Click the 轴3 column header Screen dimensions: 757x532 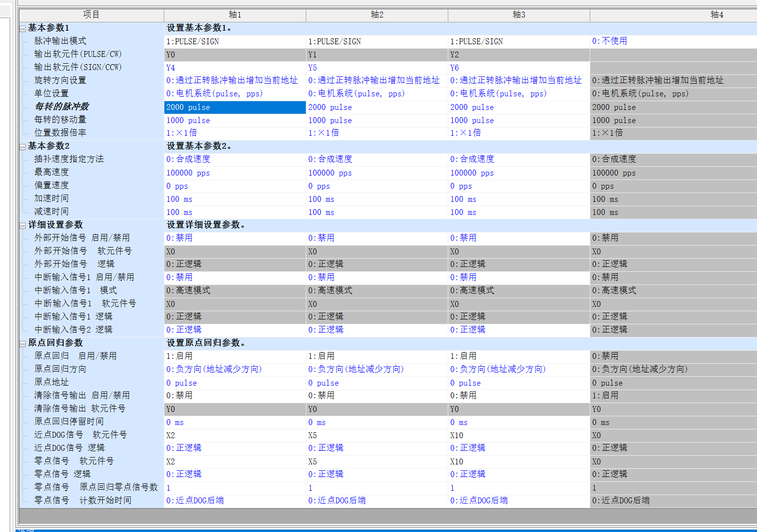pos(519,15)
